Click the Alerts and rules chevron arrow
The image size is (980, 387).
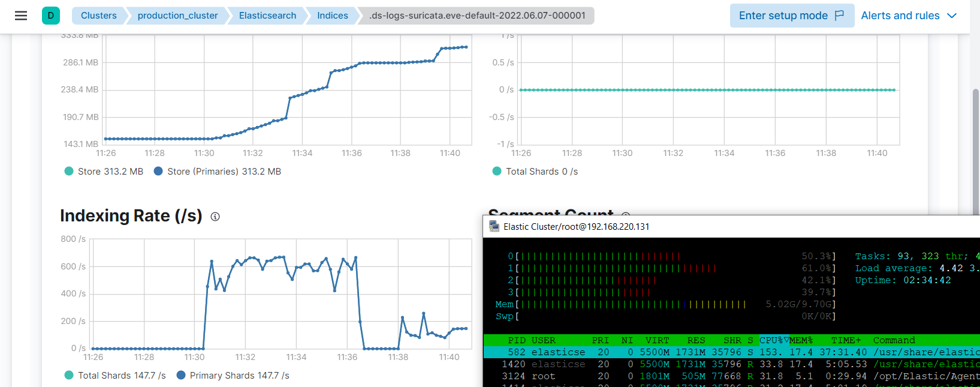tap(952, 16)
